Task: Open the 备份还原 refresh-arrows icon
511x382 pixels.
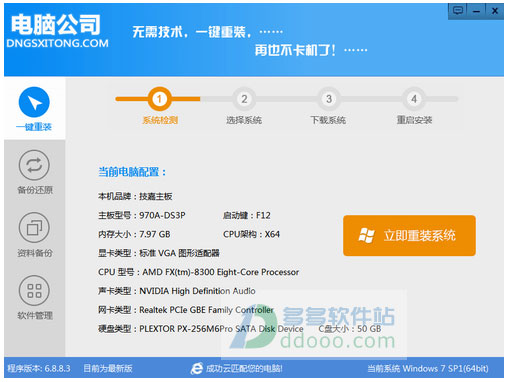Action: point(34,165)
